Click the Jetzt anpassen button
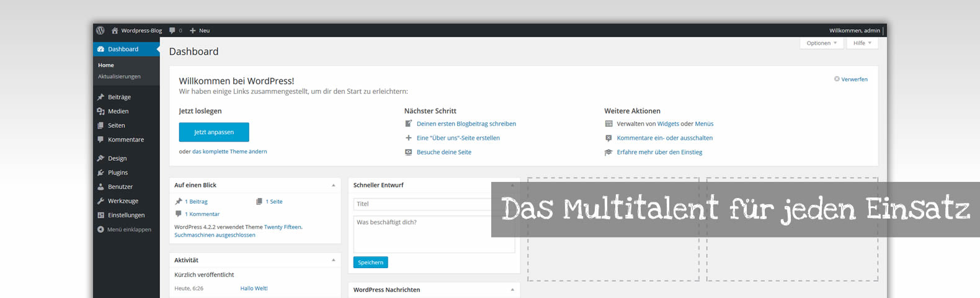Screen dimensions: 980x298 pos(214,132)
